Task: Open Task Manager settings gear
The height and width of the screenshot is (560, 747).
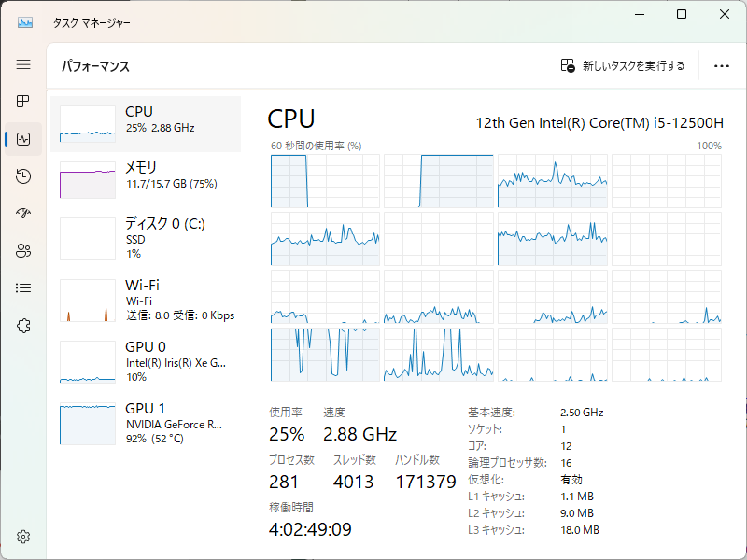Action: click(x=23, y=537)
